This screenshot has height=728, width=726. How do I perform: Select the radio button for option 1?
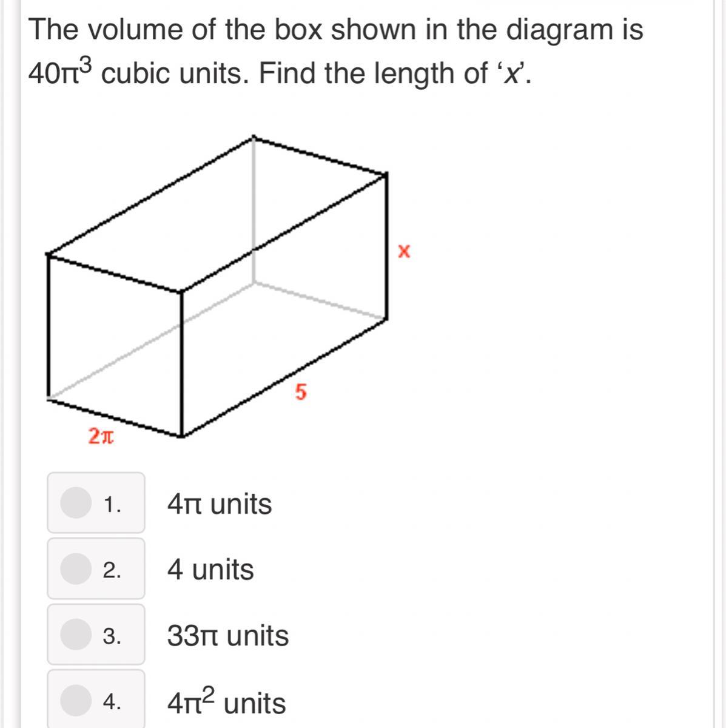coord(76,503)
